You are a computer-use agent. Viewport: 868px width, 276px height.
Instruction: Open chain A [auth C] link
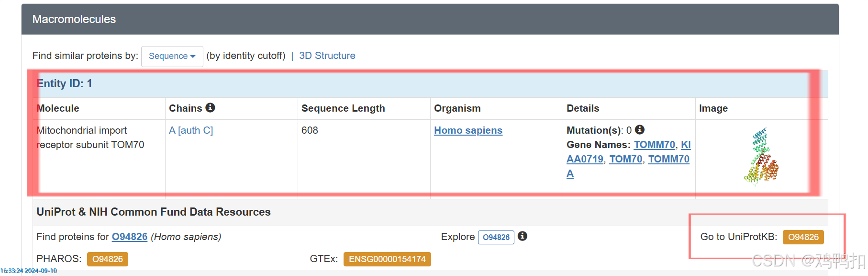(x=191, y=130)
